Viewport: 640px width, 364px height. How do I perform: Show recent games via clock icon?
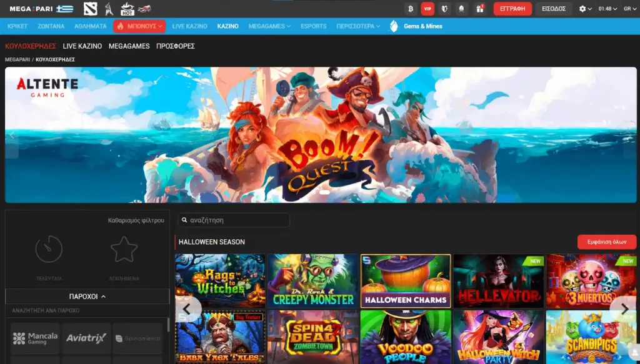(49, 250)
